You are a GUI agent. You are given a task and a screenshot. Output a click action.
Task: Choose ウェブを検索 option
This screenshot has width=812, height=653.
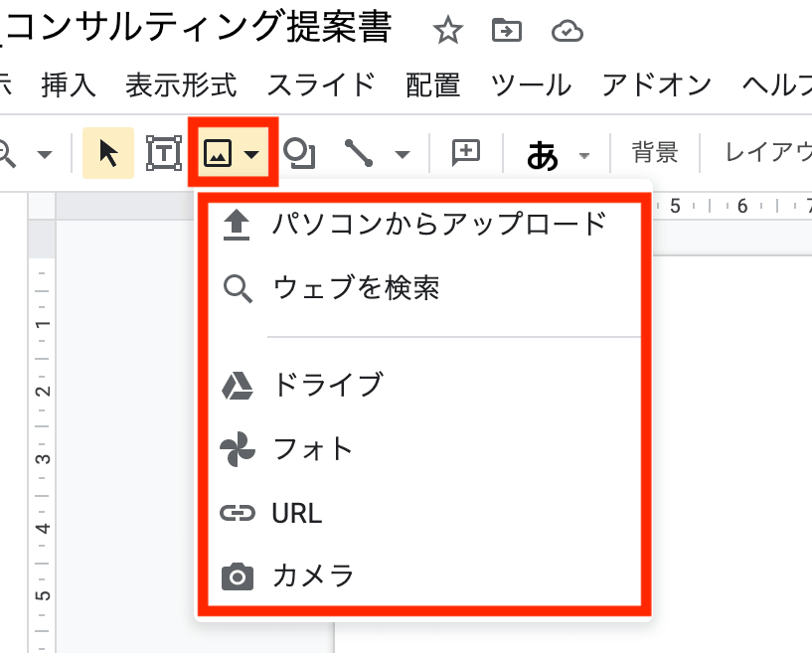coord(424,288)
